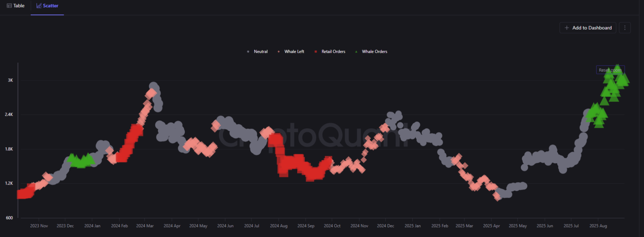Click the plus icon in Add to Dashboard
The image size is (644, 237).
(x=567, y=28)
